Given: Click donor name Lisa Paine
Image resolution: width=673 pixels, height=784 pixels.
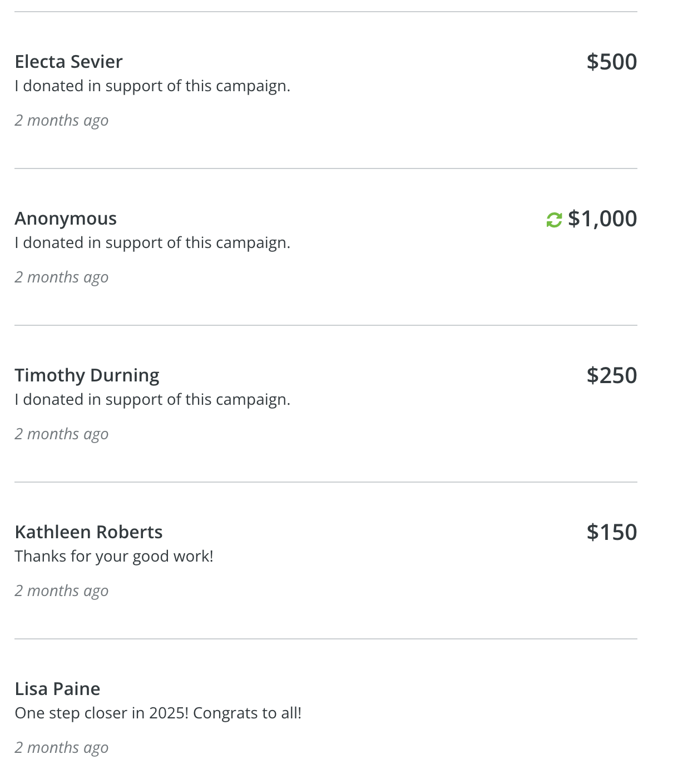Looking at the screenshot, I should (x=57, y=689).
